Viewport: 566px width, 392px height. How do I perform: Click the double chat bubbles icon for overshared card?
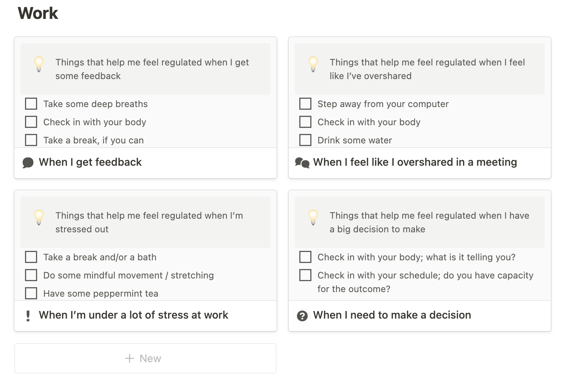click(302, 163)
